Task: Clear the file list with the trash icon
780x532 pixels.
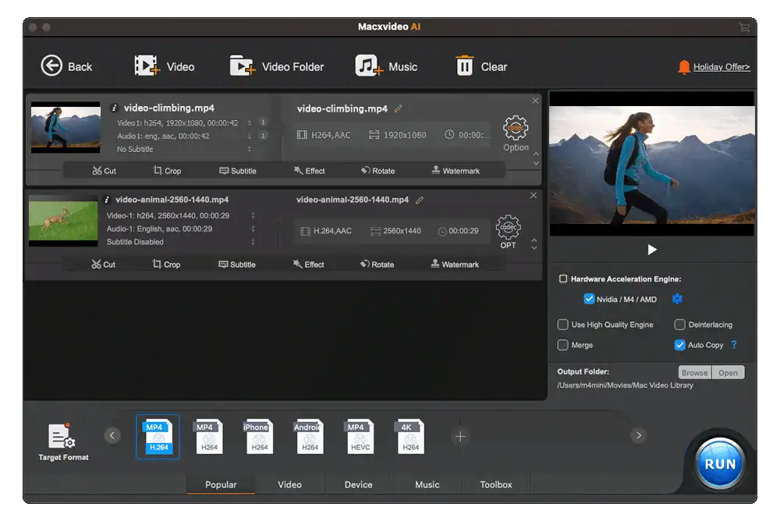Action: tap(464, 66)
